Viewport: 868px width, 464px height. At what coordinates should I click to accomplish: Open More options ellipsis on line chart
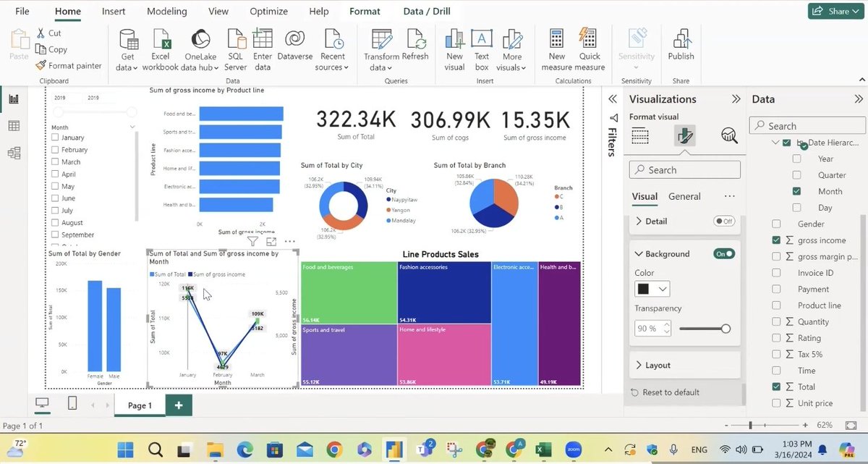[x=289, y=242]
